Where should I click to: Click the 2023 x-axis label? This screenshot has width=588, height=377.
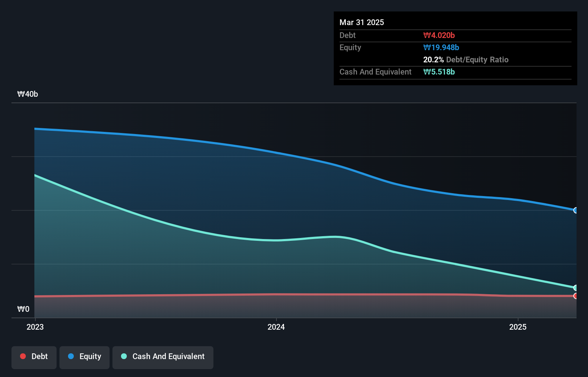(35, 327)
